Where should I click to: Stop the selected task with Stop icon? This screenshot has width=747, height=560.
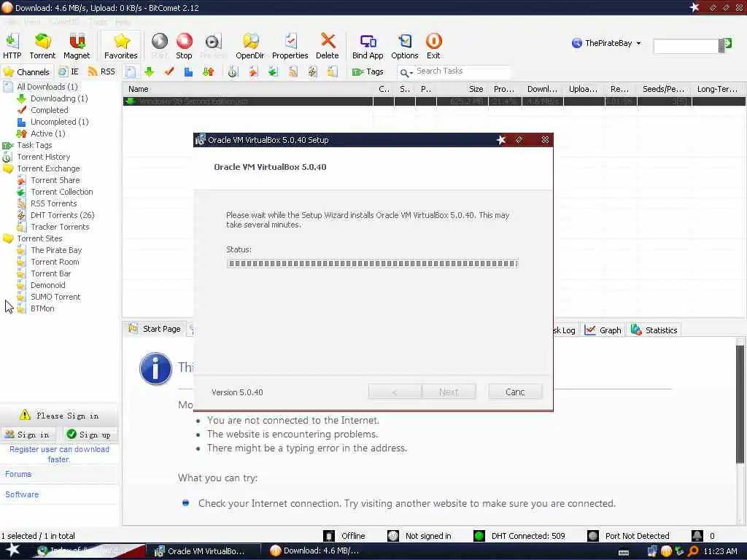coord(184,46)
